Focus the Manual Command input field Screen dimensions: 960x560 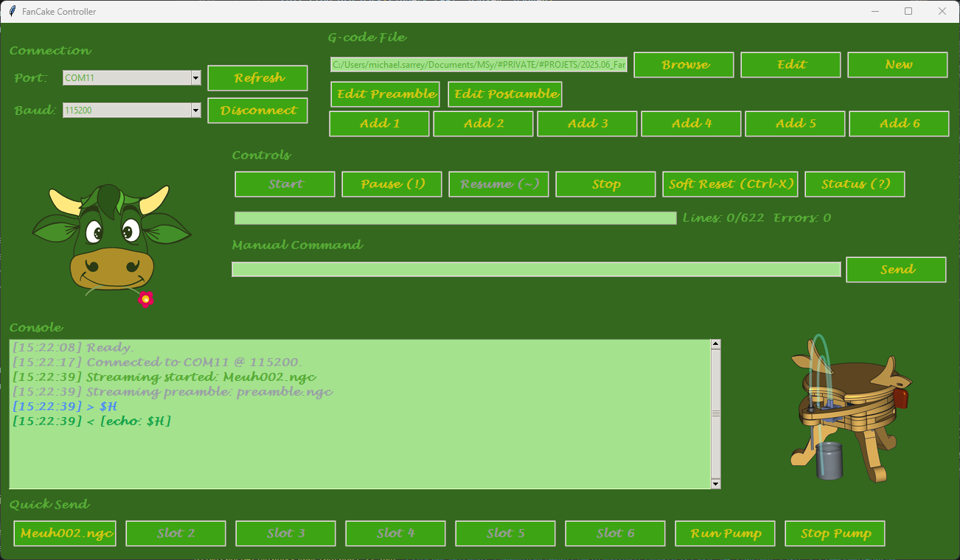[x=536, y=270]
